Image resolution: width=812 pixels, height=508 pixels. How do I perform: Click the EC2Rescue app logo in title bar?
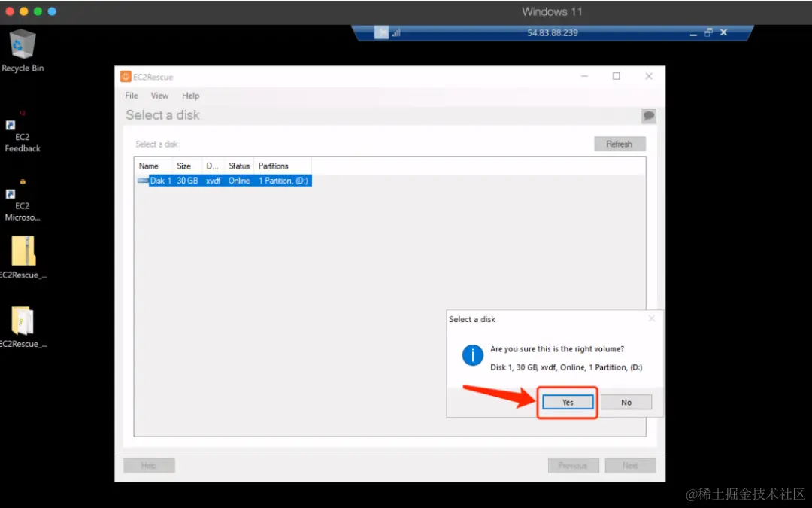pos(126,77)
